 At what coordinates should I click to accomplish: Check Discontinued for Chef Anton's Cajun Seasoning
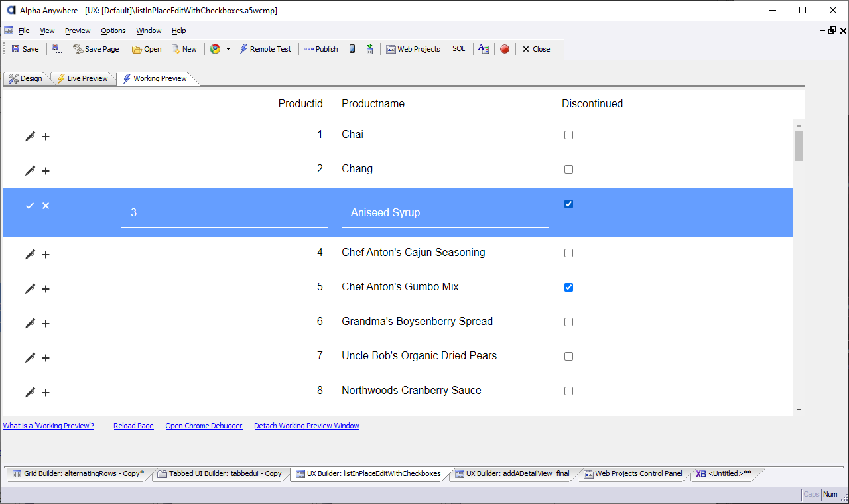pyautogui.click(x=568, y=253)
